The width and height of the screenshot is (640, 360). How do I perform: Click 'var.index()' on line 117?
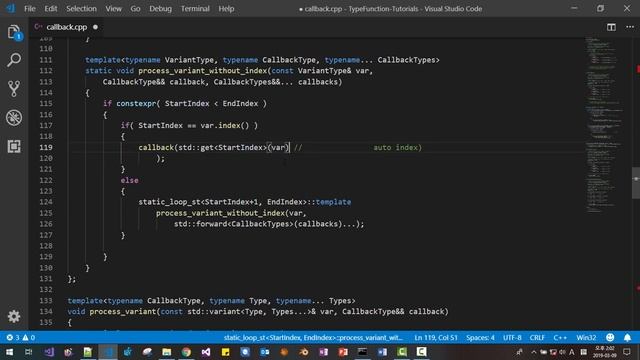click(x=224, y=125)
